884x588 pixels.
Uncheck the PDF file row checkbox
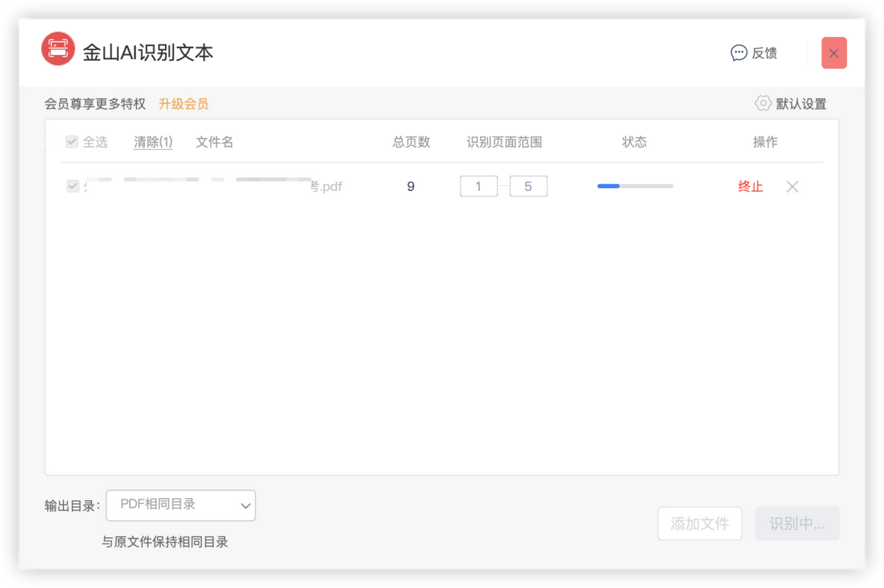click(72, 186)
